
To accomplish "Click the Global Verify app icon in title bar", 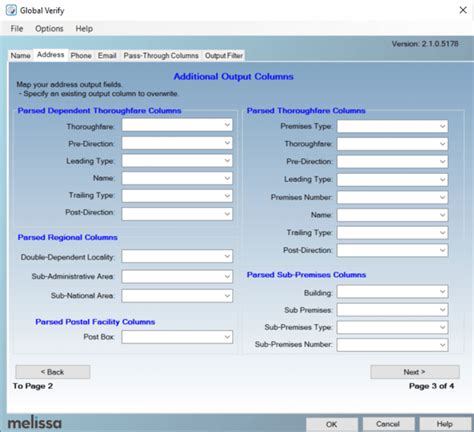I will 11,10.
